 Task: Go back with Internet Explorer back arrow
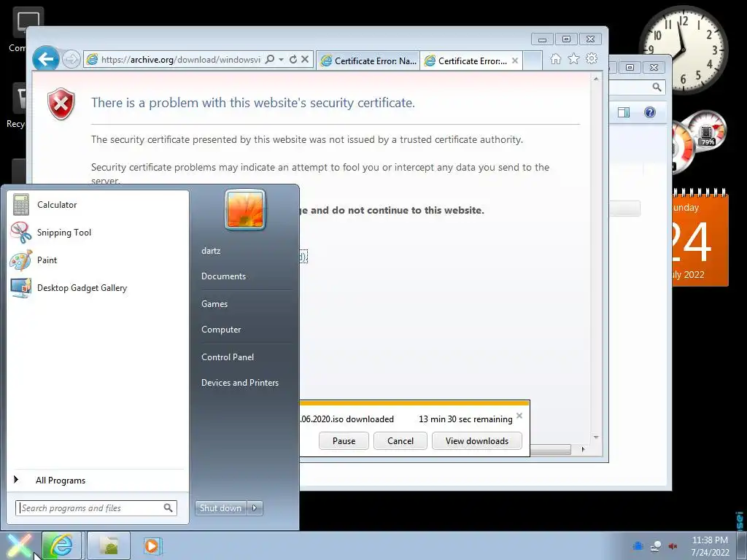(46, 60)
